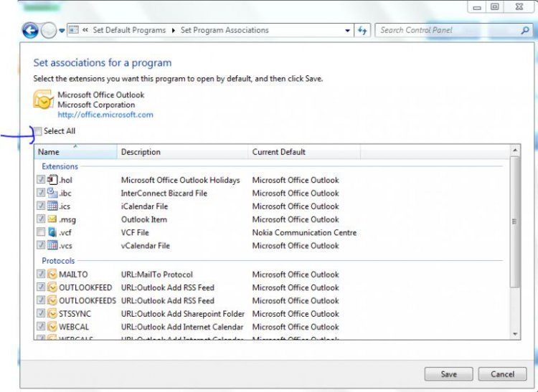538x392 pixels.
Task: Click the list vertical scrollbar thumb
Action: click(x=514, y=222)
